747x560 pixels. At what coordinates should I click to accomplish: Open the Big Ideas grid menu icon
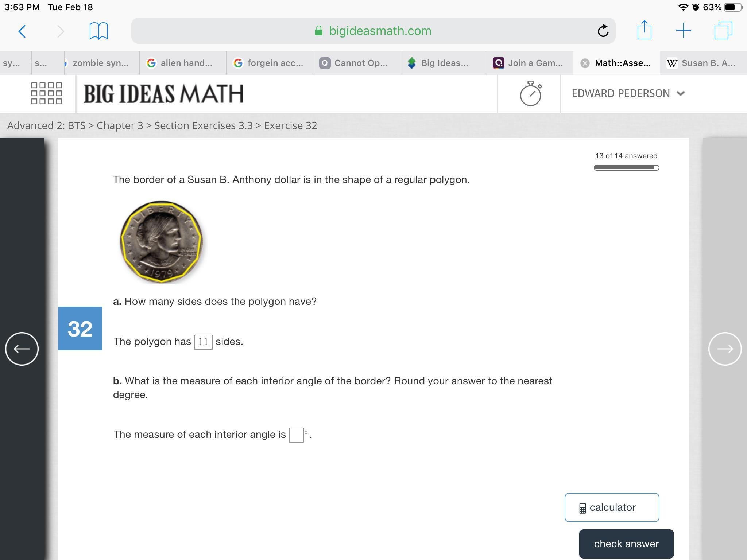tap(47, 93)
